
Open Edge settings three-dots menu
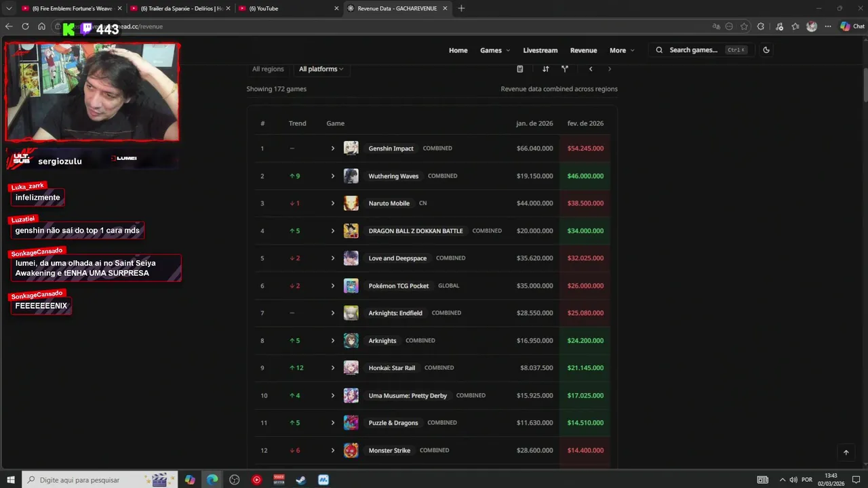827,26
